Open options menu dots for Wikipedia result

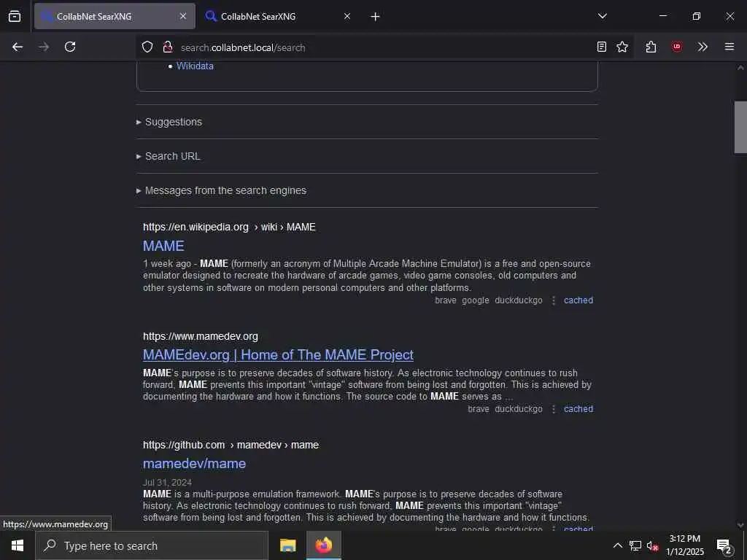tap(554, 300)
